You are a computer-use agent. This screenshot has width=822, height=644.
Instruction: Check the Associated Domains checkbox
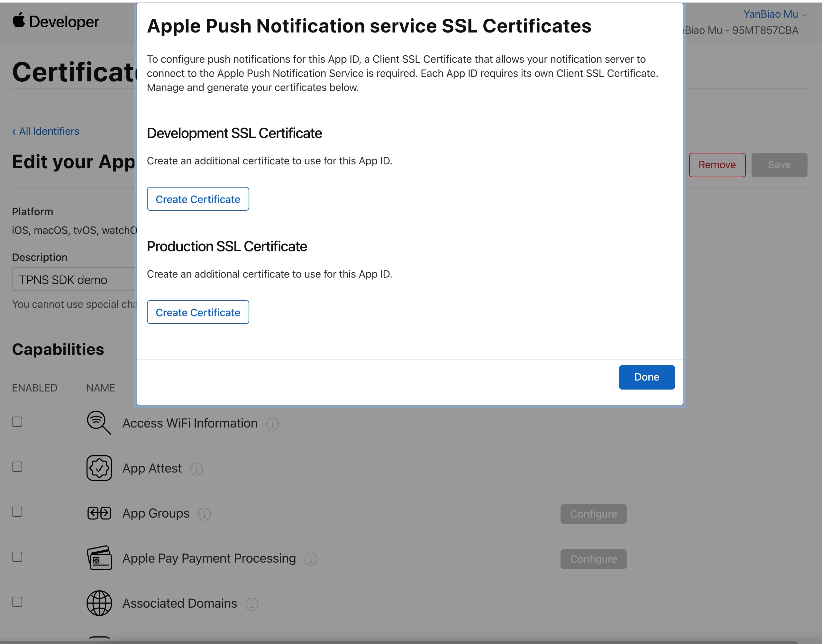(17, 602)
